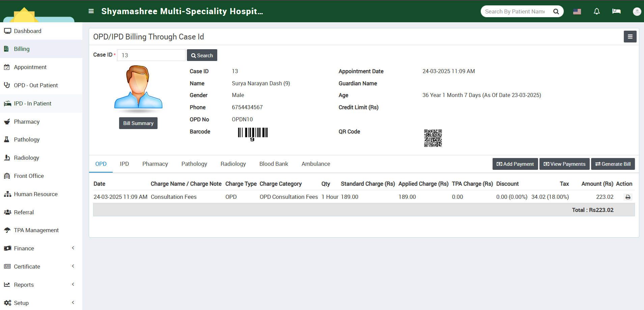Toggle the hamburger sidebar menu icon
644x310 pixels.
pyautogui.click(x=91, y=11)
